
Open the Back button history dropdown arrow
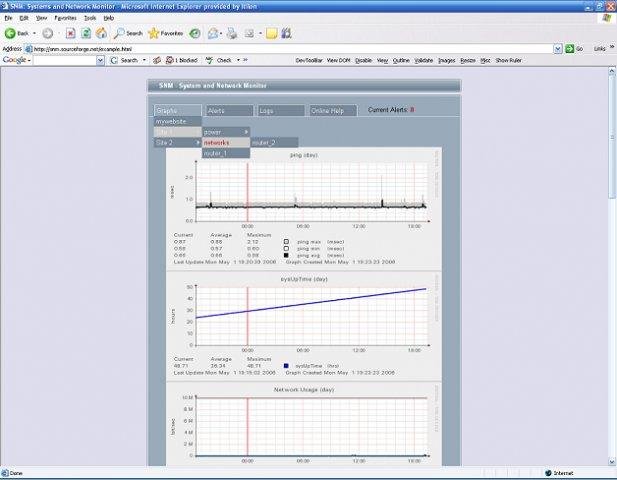[x=34, y=33]
